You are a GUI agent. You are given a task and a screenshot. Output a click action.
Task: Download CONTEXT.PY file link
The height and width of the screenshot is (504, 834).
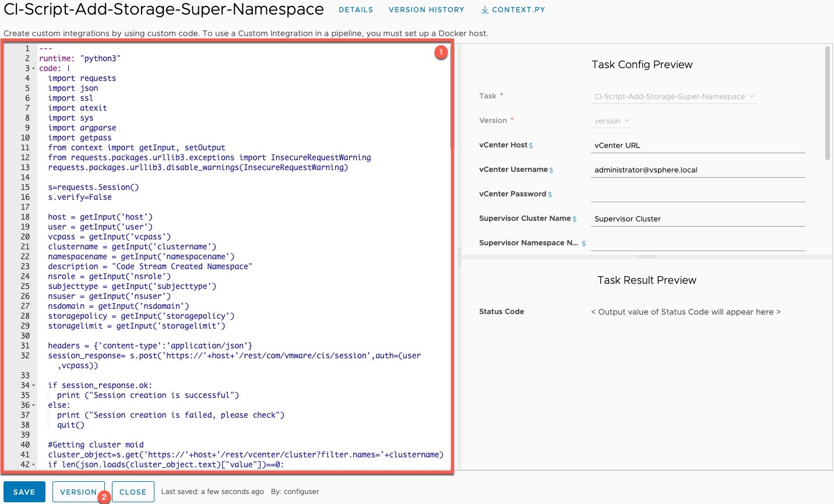[513, 10]
